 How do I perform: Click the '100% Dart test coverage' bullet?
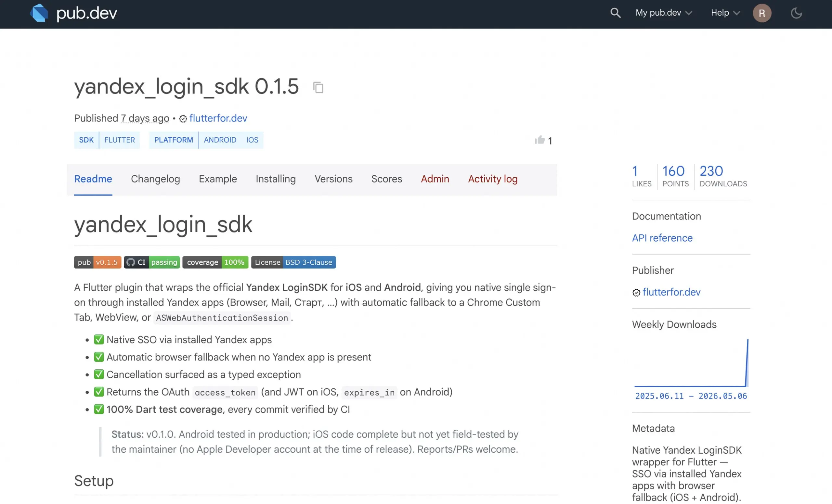[228, 409]
